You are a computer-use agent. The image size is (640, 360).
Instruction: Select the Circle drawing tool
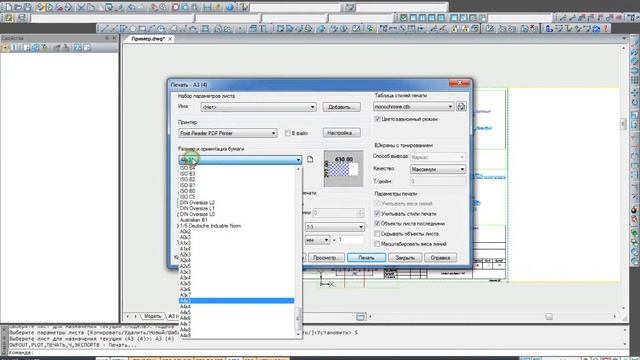pos(133,29)
